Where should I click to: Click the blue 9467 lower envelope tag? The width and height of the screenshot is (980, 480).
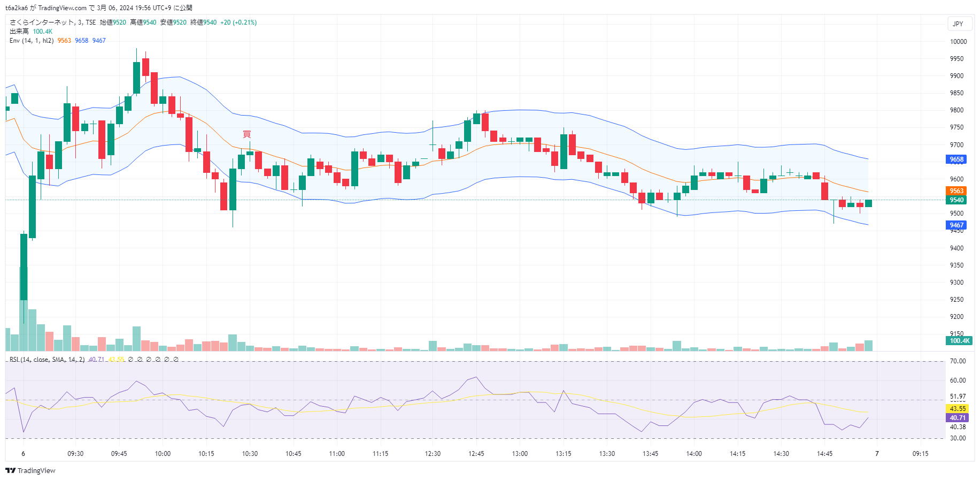point(956,225)
